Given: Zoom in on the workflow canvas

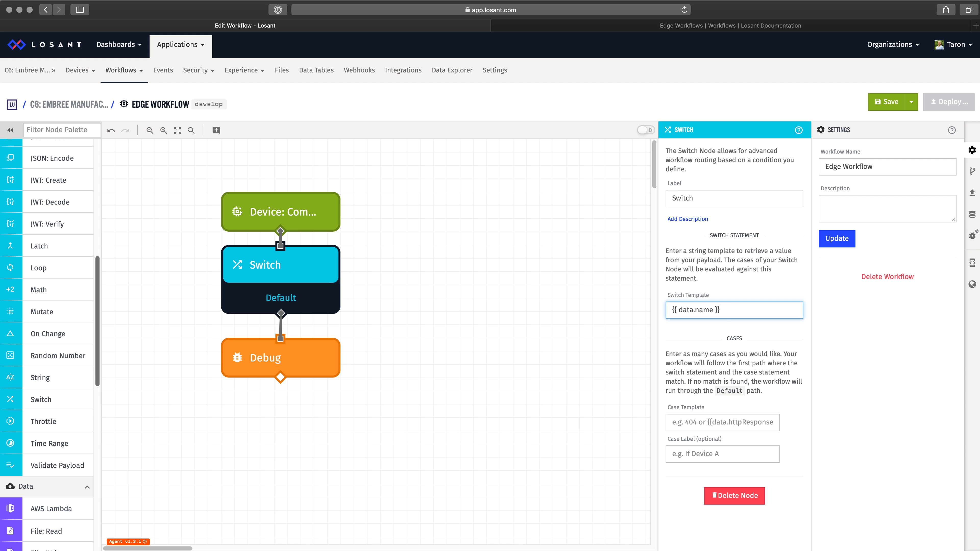Looking at the screenshot, I should 164,130.
